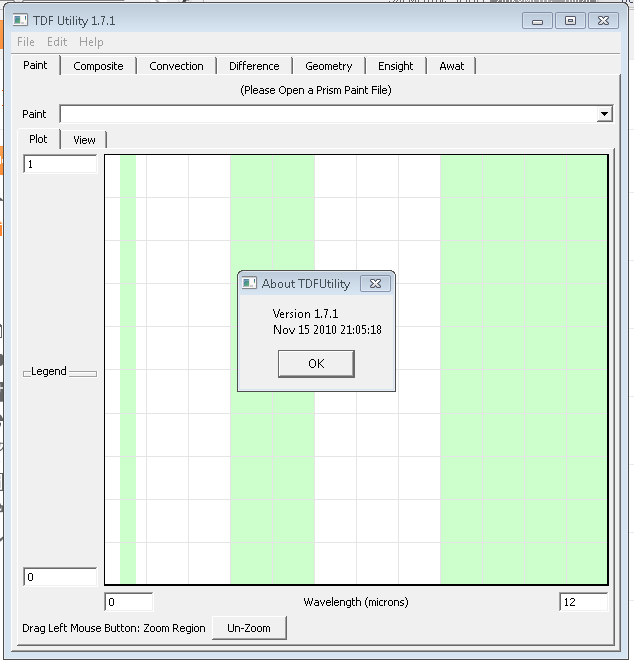Switch to the Geometry tab
Screen dimensions: 634x666
pos(329,66)
